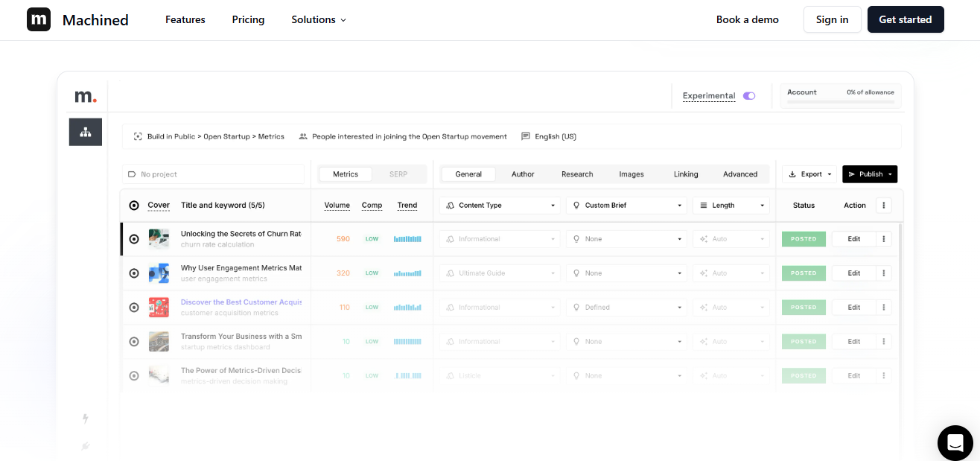Click the Machined logo icon in the navbar

[x=39, y=20]
